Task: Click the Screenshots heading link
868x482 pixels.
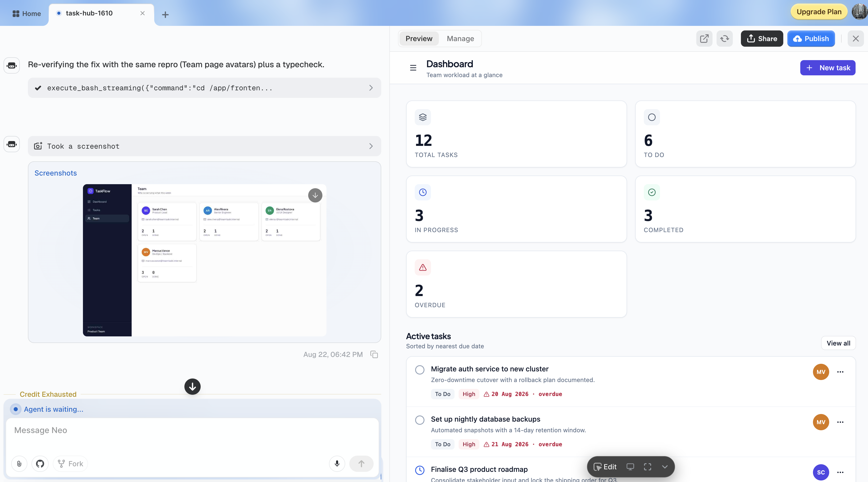Action: click(56, 173)
